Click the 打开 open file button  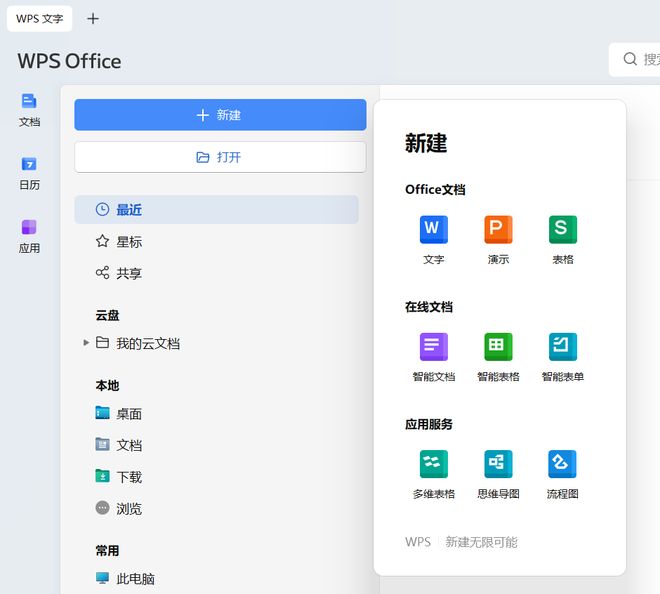click(220, 157)
